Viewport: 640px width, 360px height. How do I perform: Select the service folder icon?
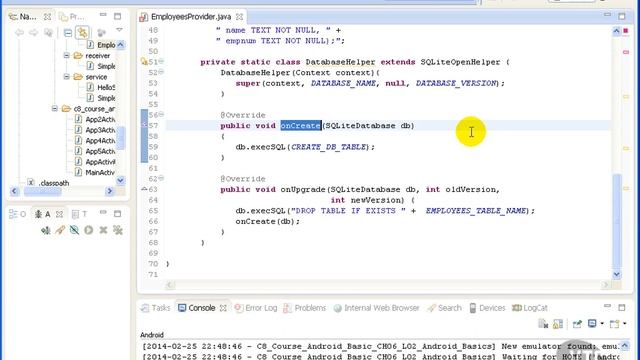(78, 77)
